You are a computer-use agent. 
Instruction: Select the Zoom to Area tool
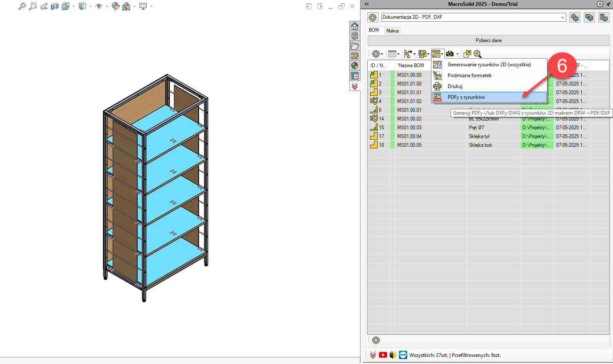point(33,6)
